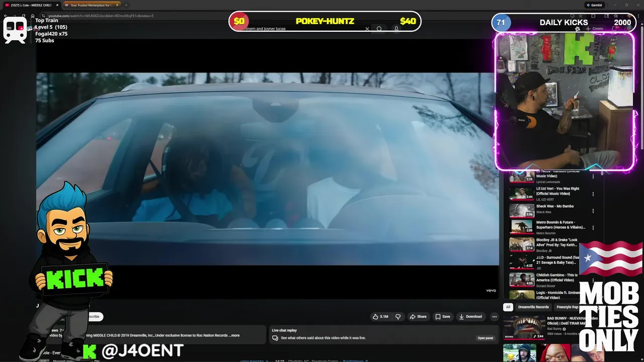644x362 pixels.
Task: Expand the description with ...more
Action: pos(234,335)
